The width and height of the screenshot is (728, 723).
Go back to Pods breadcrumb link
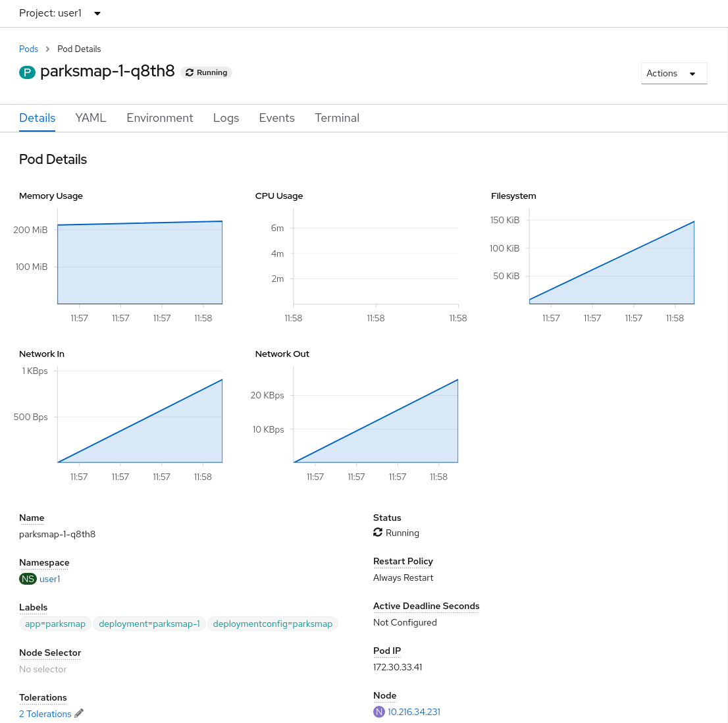point(29,49)
